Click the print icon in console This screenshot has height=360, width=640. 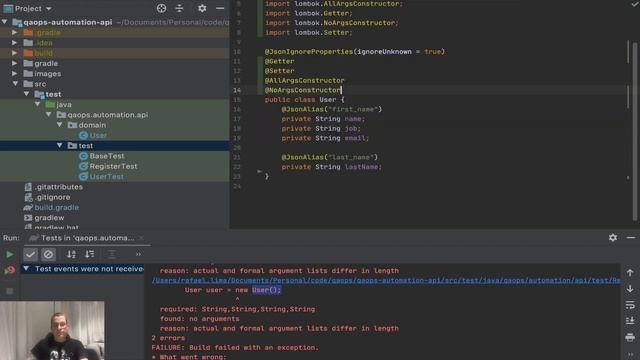pyautogui.click(x=630, y=337)
